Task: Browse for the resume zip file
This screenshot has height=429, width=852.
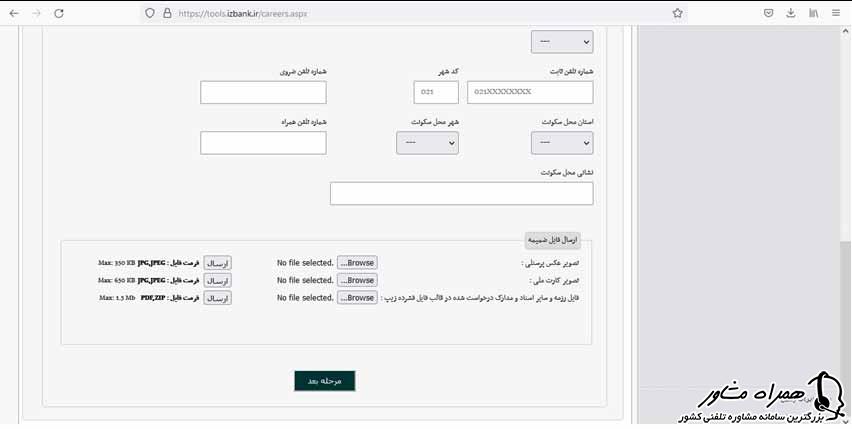Action: [357, 298]
